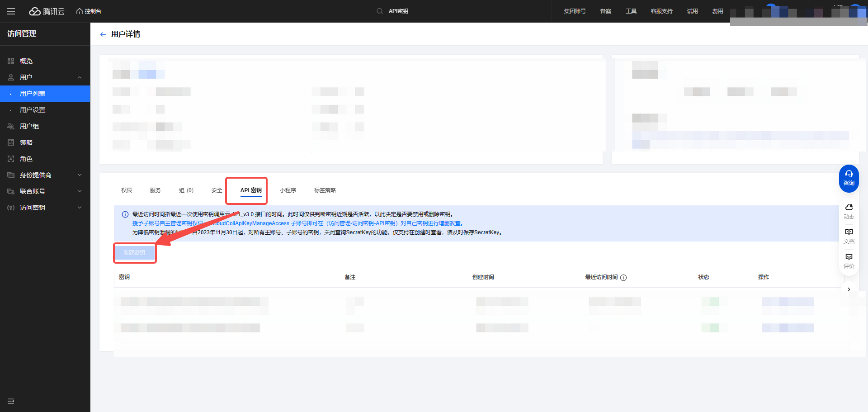The image size is (868, 412).
Task: Collapse the sidebar using bottom-left icon
Action: 11,401
